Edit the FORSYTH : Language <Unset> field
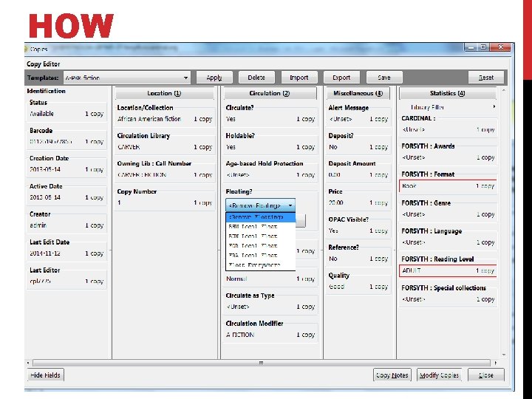This screenshot has width=532, height=399. point(449,242)
